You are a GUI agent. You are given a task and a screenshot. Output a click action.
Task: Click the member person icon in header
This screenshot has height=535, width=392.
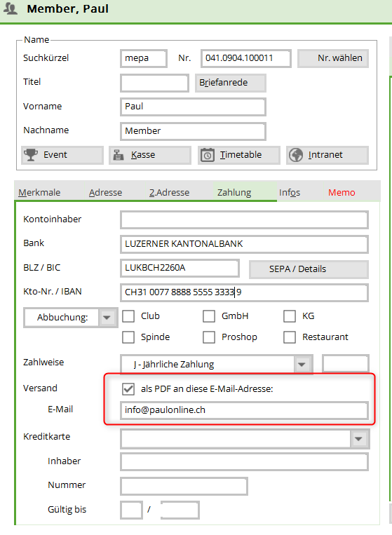click(x=11, y=8)
